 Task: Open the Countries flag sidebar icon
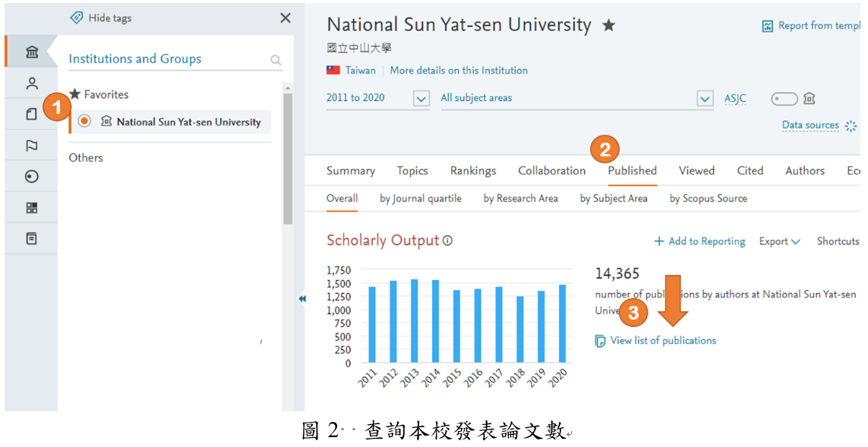pos(32,146)
